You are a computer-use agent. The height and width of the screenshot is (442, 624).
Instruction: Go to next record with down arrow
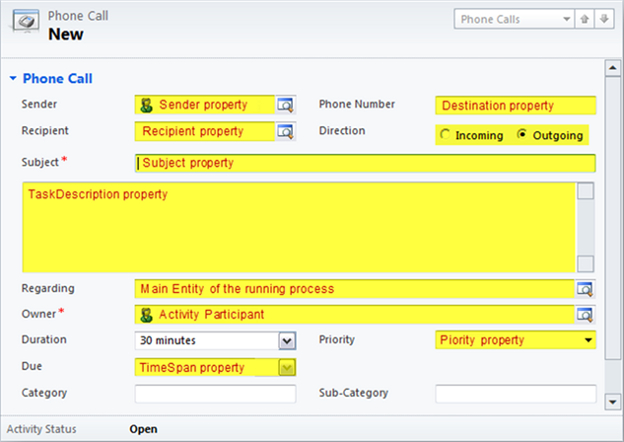pyautogui.click(x=602, y=19)
